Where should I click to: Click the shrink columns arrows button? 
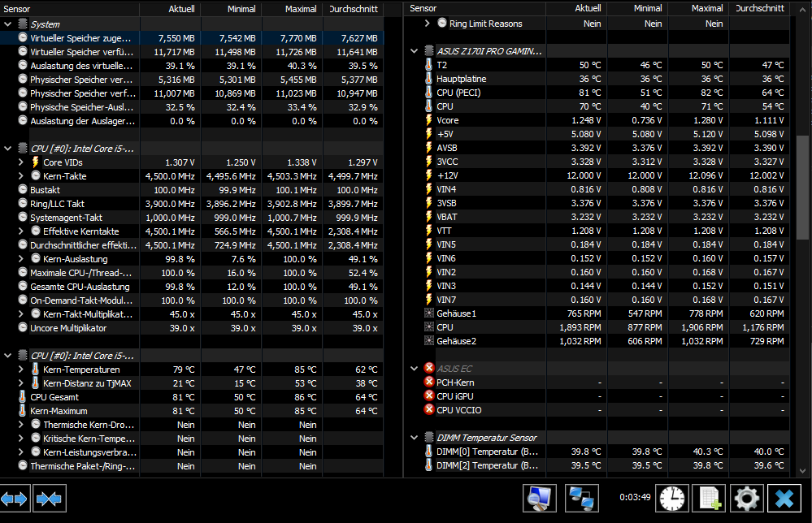point(50,498)
